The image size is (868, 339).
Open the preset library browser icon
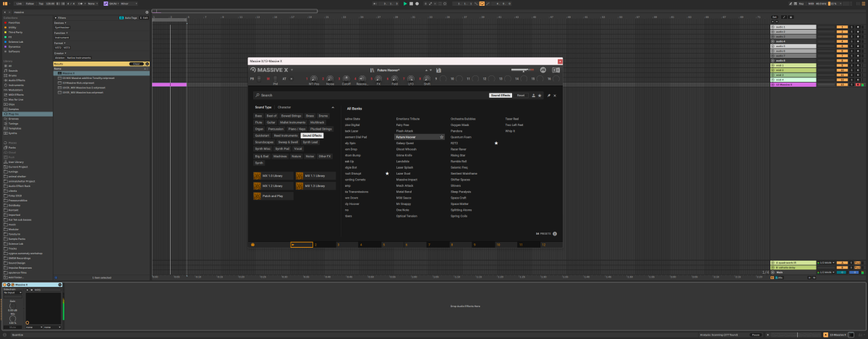coord(372,70)
